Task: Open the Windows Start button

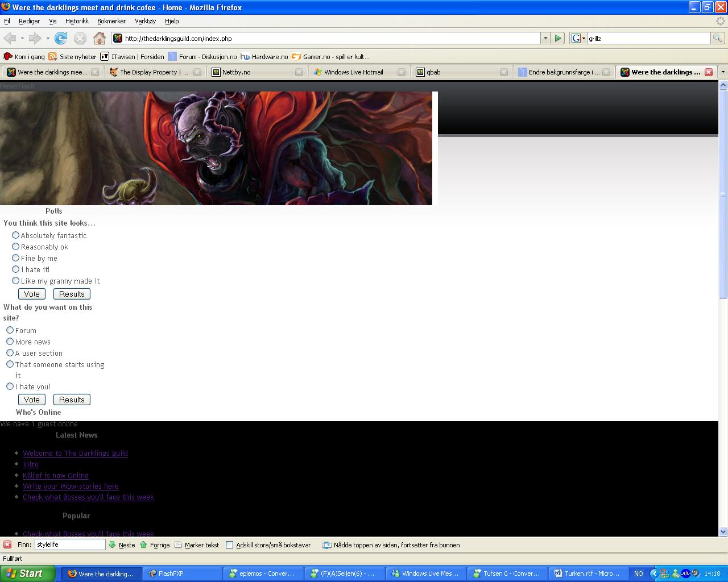Action: [x=28, y=573]
